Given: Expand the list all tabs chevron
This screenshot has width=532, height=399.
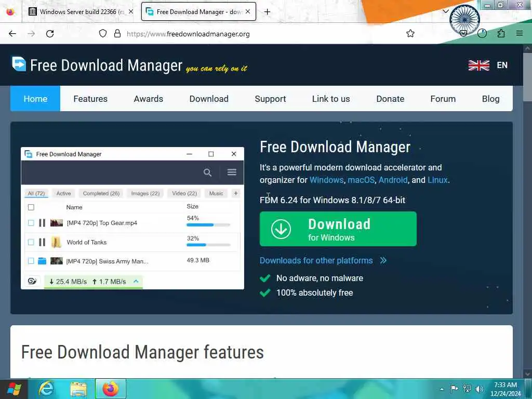Looking at the screenshot, I should (445, 11).
